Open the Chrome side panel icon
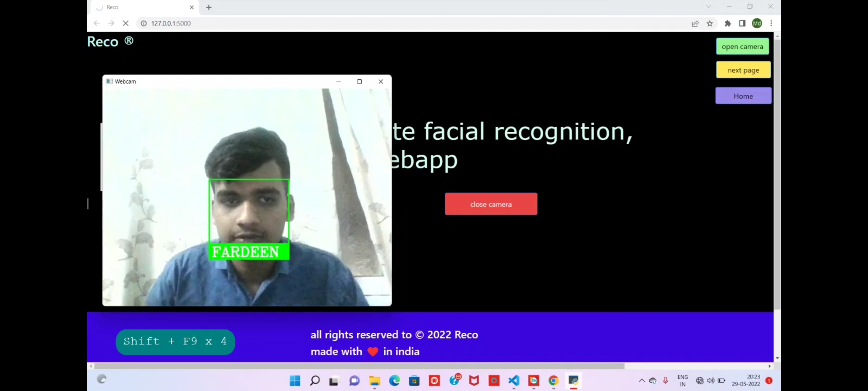The width and height of the screenshot is (868, 391). pyautogui.click(x=742, y=24)
